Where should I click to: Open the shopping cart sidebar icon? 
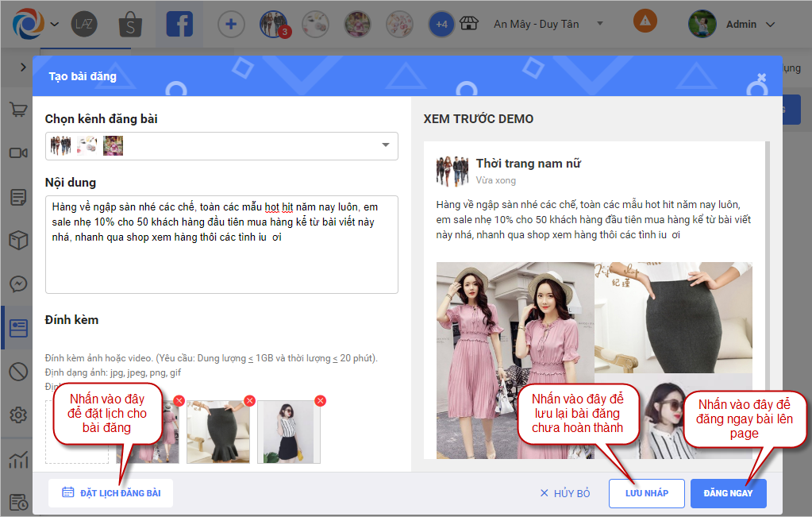point(17,110)
